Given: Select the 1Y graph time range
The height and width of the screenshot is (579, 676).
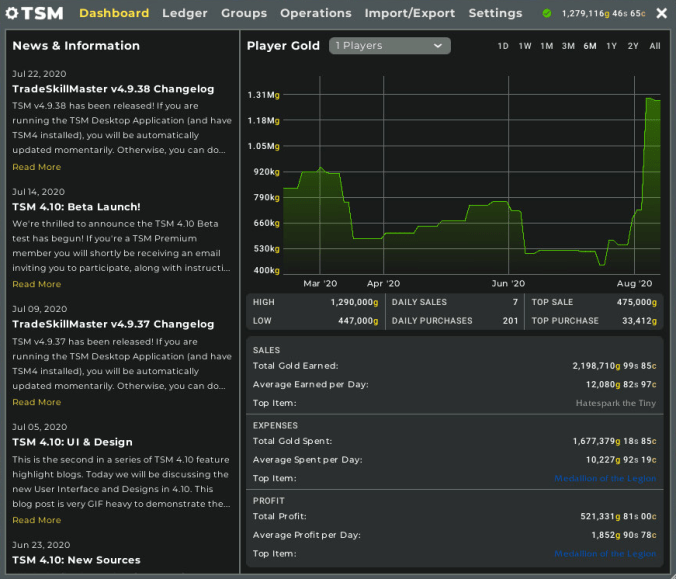Looking at the screenshot, I should point(611,46).
